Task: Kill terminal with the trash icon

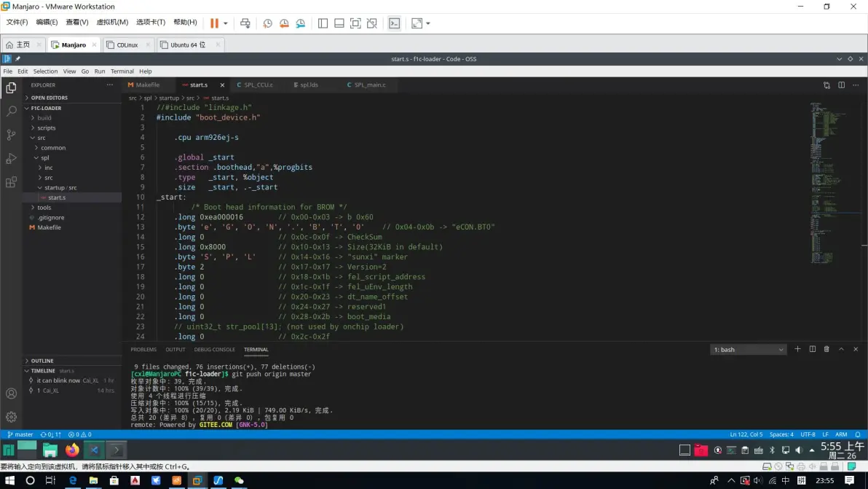Action: tap(826, 349)
